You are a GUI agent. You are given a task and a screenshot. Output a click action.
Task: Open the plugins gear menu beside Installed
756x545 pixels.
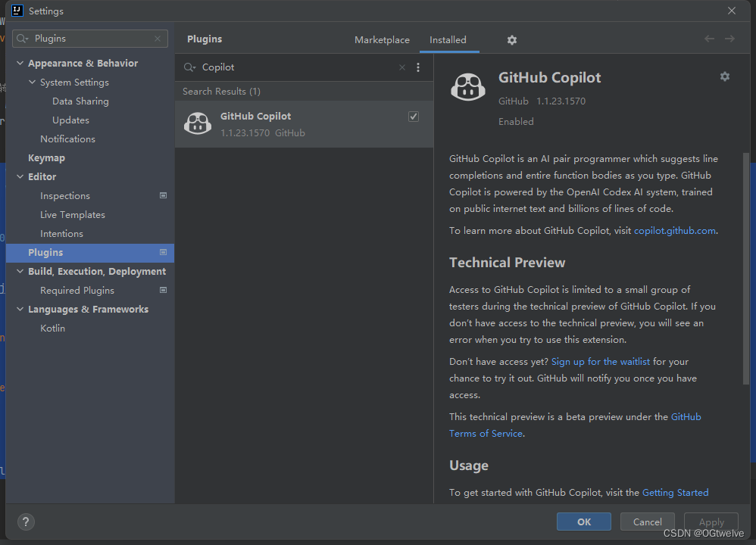pos(512,40)
